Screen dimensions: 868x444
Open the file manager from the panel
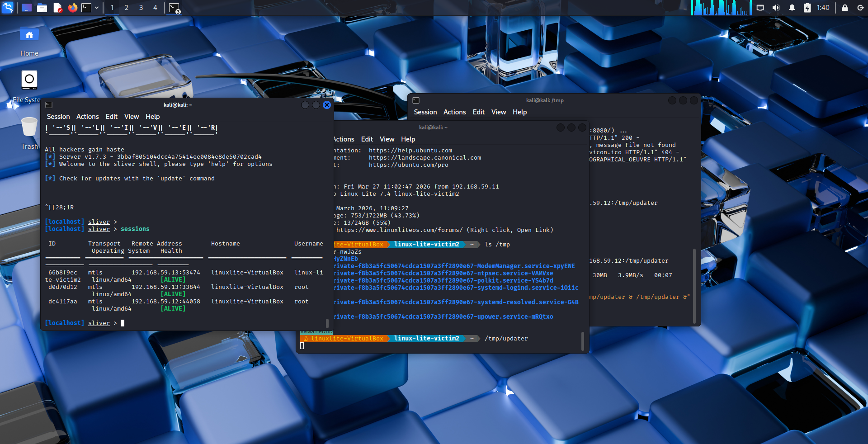42,8
